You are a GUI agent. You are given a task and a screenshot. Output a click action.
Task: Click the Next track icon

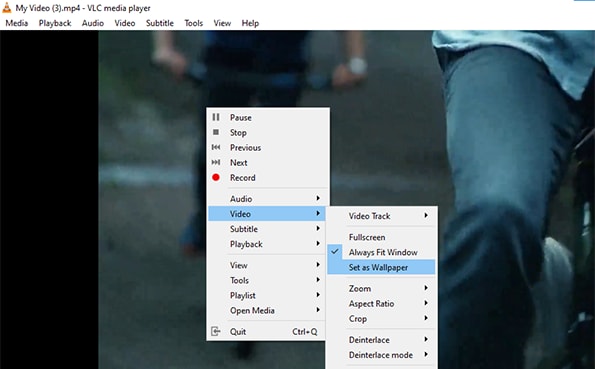216,162
